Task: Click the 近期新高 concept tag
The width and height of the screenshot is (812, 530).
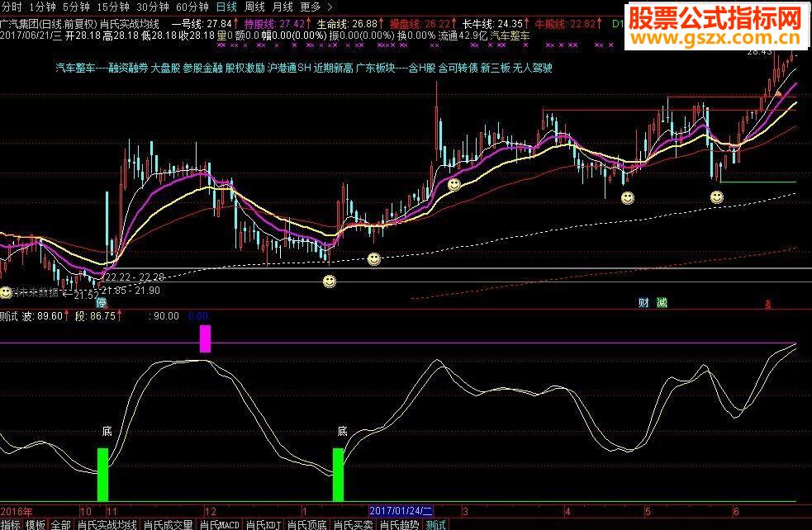Action: 334,68
